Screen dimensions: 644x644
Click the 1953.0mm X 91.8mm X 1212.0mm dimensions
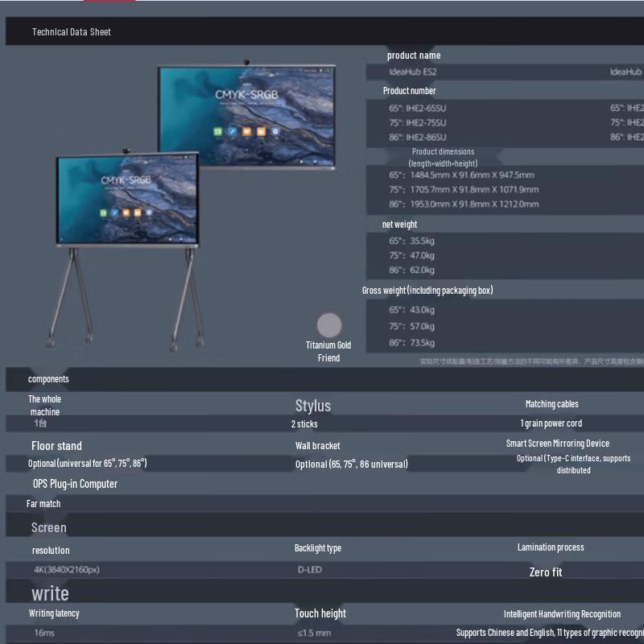(474, 204)
